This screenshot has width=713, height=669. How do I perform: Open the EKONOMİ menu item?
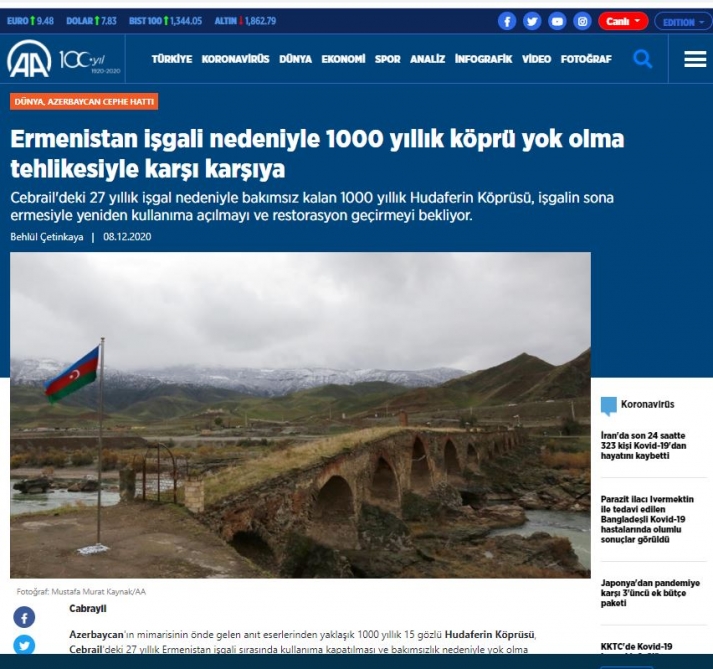[x=343, y=59]
